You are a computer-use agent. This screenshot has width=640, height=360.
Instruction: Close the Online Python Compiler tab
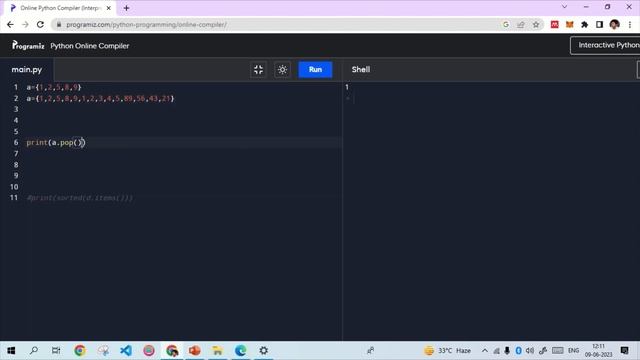coord(109,8)
